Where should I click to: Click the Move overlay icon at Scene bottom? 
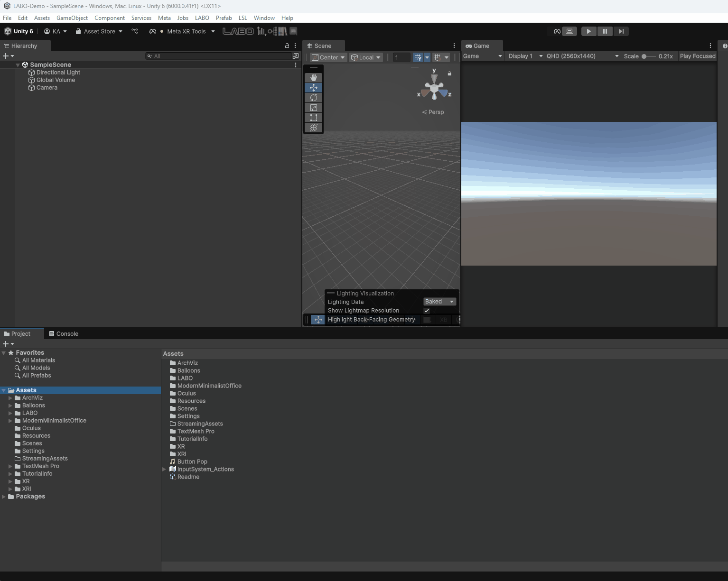click(318, 320)
